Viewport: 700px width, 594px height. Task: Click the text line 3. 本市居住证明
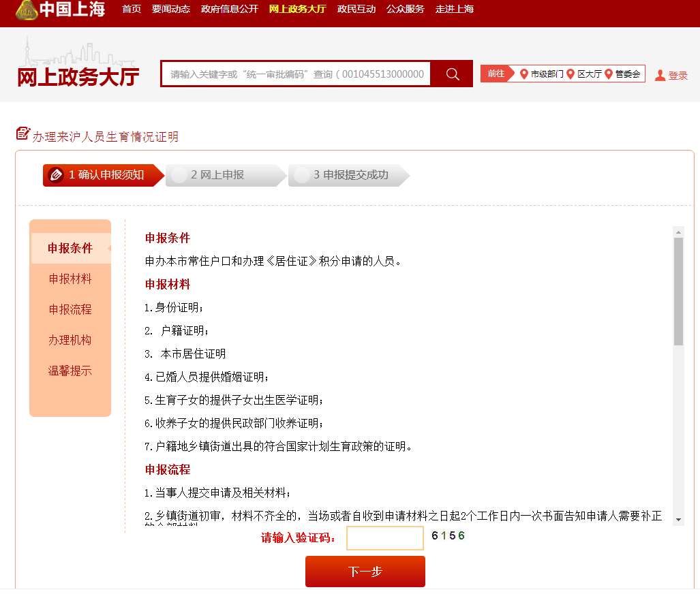coord(185,354)
